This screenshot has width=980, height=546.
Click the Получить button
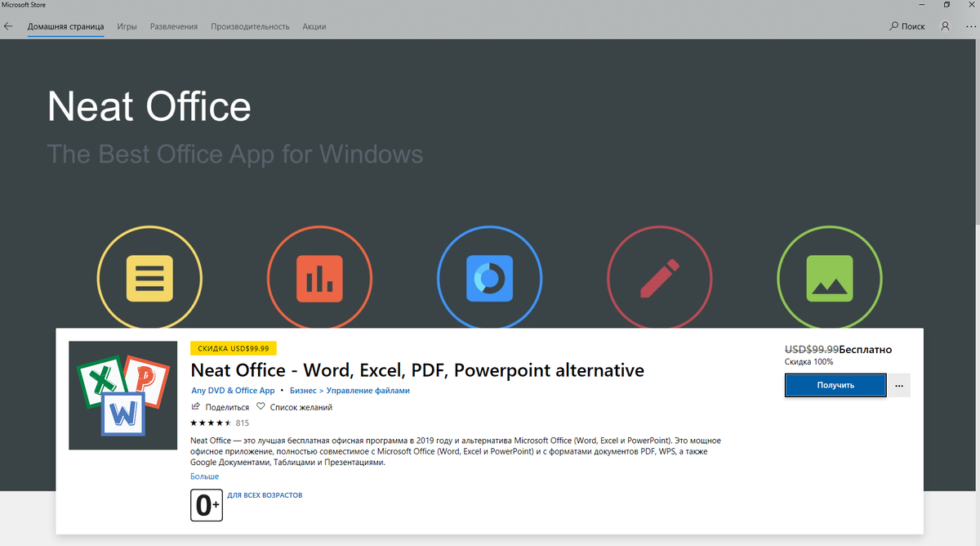[x=835, y=385]
